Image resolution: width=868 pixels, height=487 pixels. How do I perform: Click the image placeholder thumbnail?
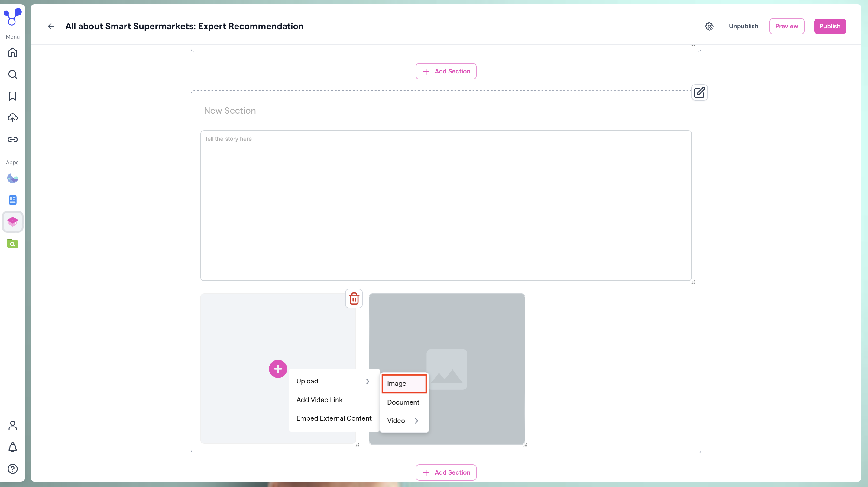pyautogui.click(x=447, y=369)
